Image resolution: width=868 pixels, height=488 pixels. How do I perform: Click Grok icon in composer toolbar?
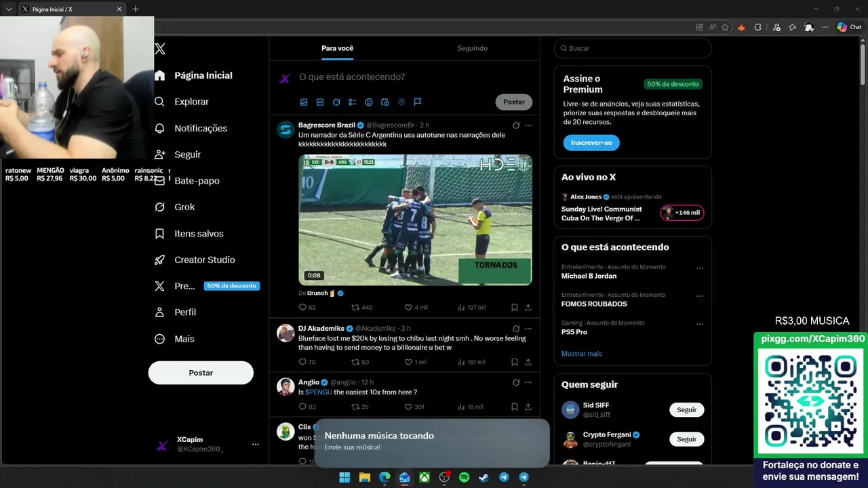point(336,102)
